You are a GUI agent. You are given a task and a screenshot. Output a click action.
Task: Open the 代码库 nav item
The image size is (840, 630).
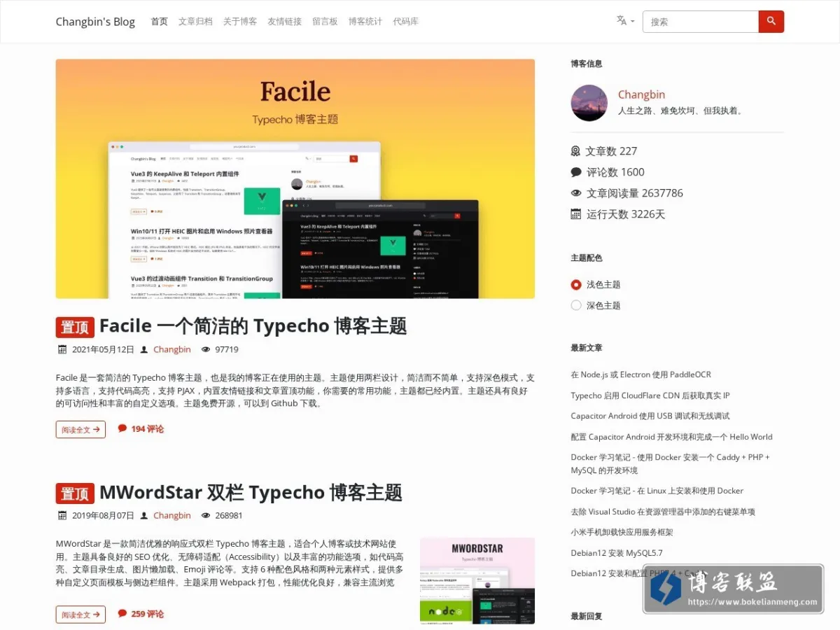[405, 22]
